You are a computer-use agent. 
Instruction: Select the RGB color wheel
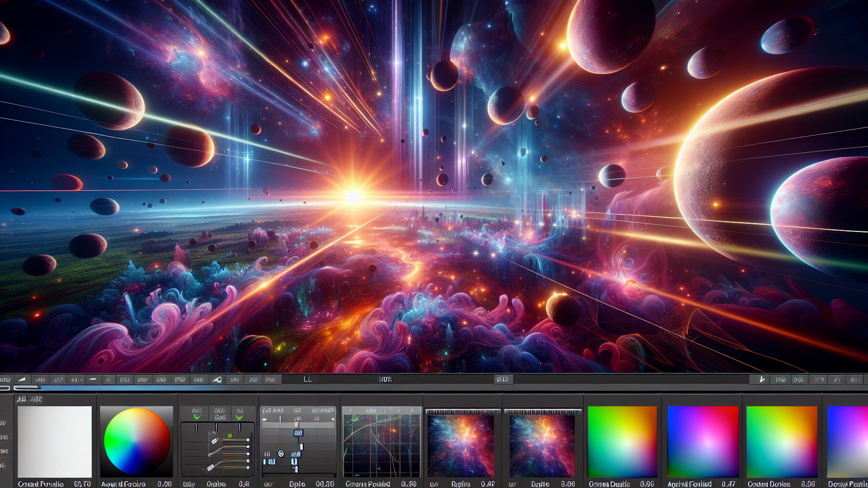click(x=137, y=441)
